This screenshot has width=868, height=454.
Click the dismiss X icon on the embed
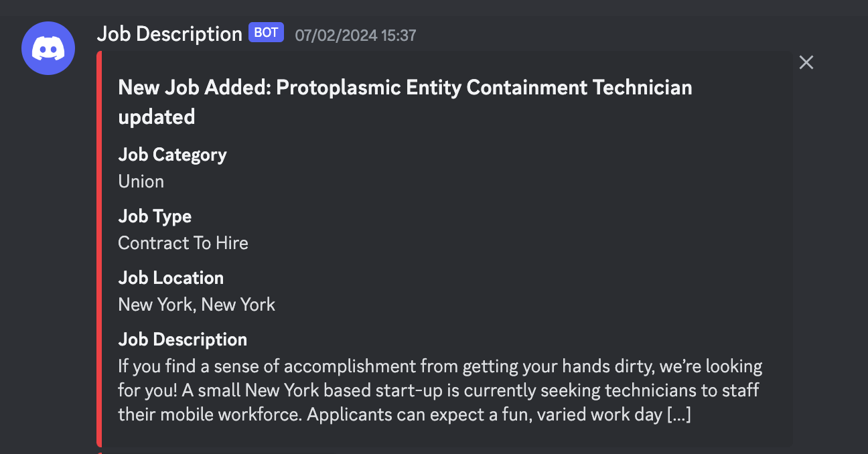pyautogui.click(x=806, y=62)
